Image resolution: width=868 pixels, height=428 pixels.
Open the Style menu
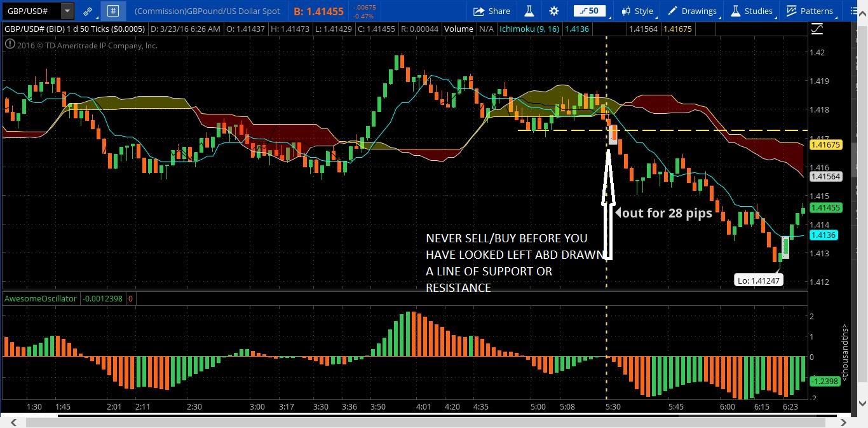[637, 11]
